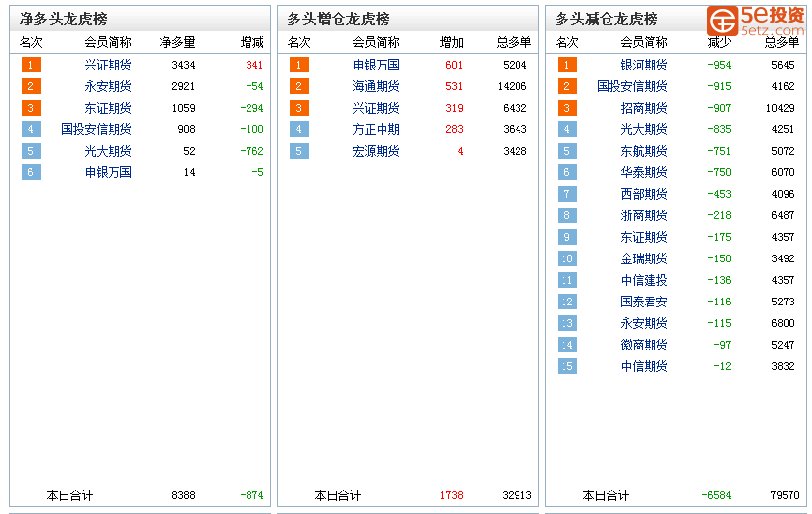Image resolution: width=812 pixels, height=514 pixels.
Task: Select the 国泰君安 member link
Action: click(644, 302)
